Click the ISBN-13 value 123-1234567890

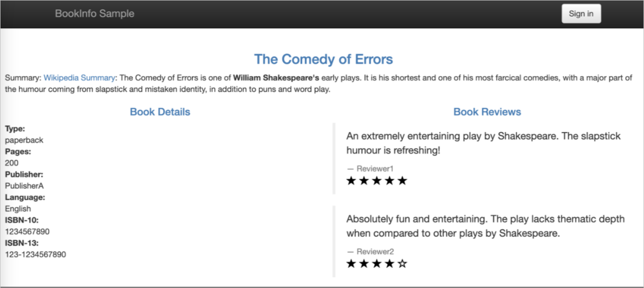(x=35, y=254)
